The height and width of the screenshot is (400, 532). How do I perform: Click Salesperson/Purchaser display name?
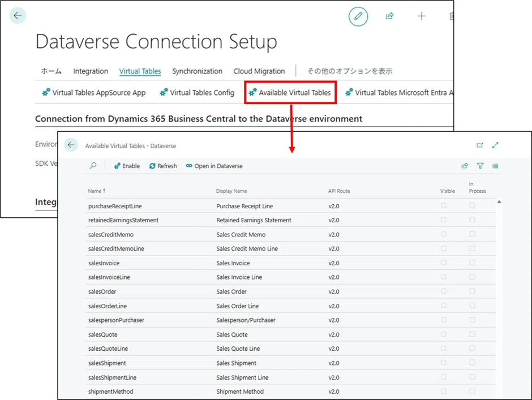coord(246,320)
